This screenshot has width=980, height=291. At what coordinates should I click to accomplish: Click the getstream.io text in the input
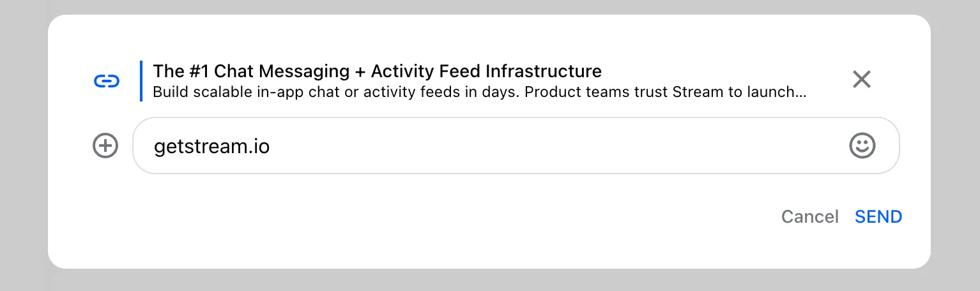tap(211, 147)
